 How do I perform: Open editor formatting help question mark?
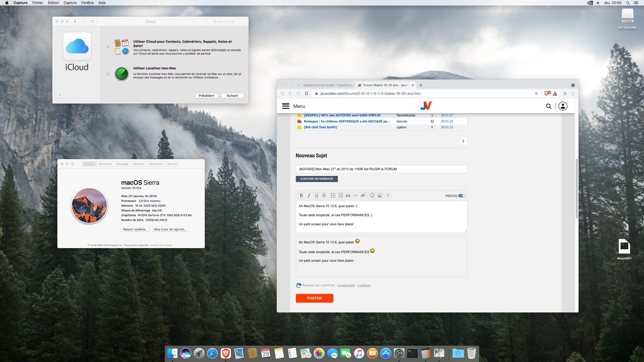[x=388, y=196]
